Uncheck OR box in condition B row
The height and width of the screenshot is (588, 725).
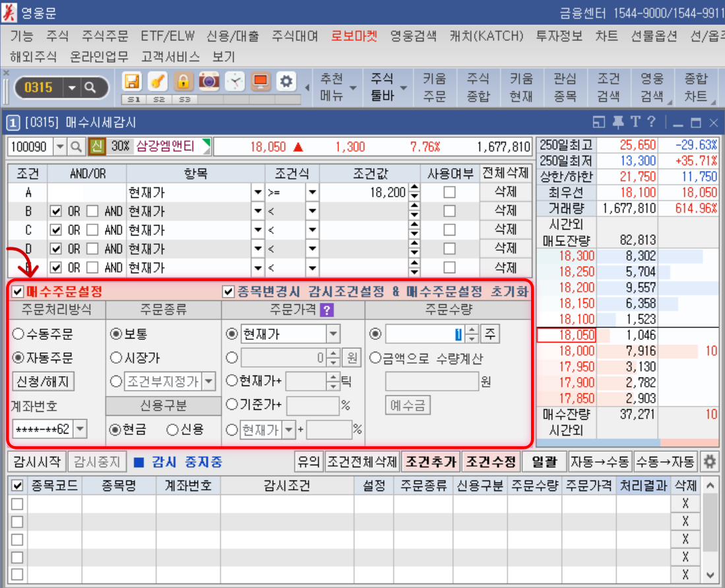click(56, 211)
